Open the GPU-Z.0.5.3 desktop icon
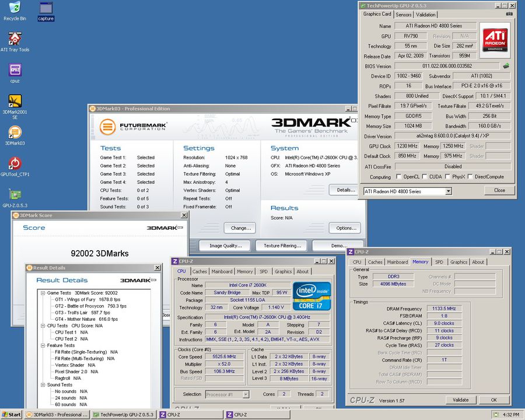 [15, 198]
